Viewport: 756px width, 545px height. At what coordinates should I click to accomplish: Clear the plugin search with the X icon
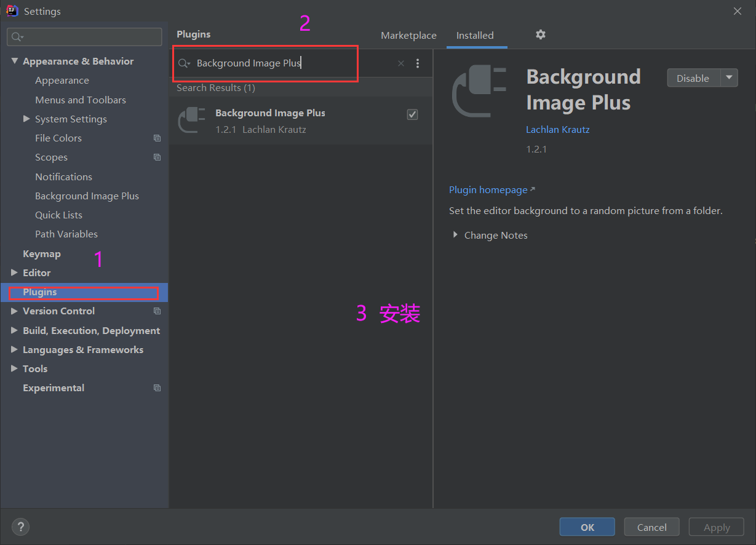click(400, 63)
